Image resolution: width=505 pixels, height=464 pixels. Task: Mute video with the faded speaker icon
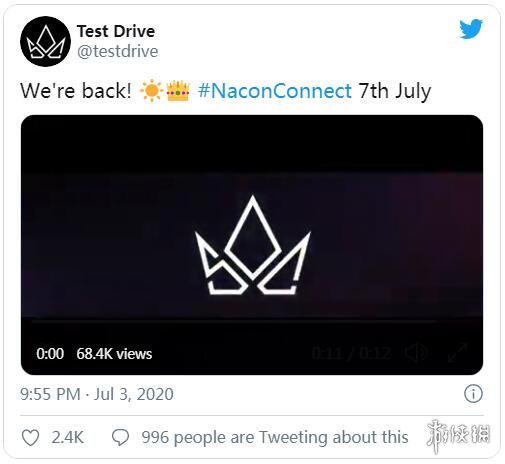(416, 353)
